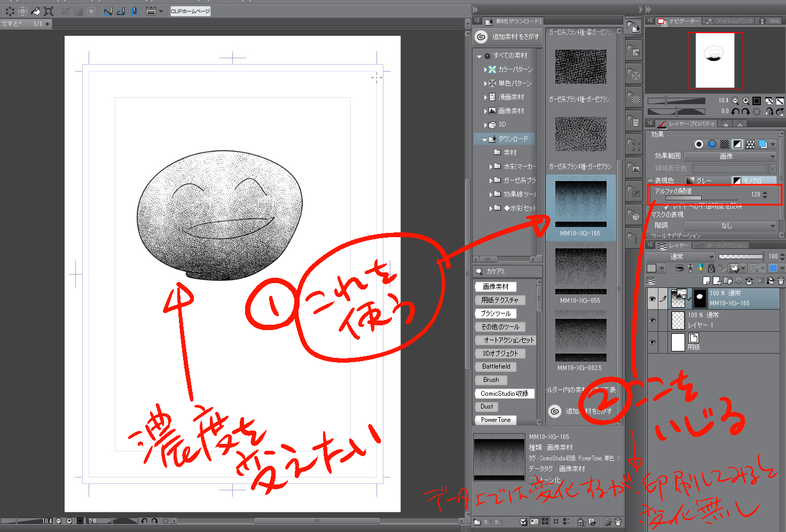786x532 pixels.
Task: Click the clear selection toolbar icon
Action: pyautogui.click(x=66, y=11)
